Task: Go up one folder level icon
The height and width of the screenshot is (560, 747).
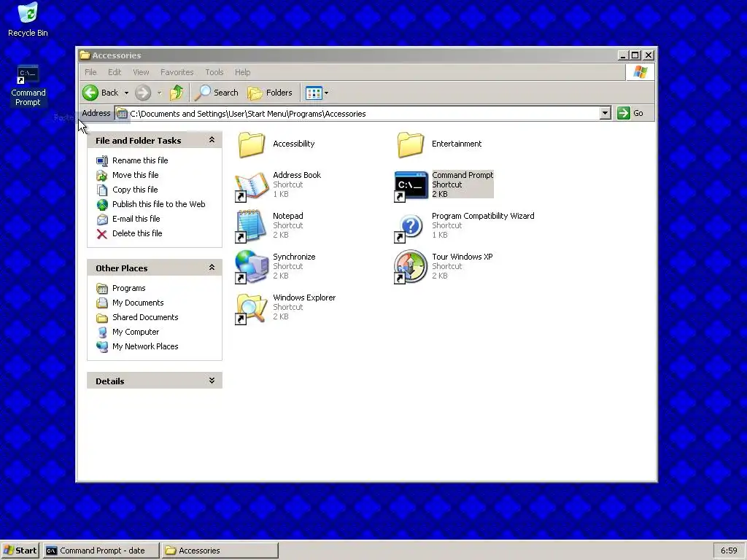Action: click(177, 93)
